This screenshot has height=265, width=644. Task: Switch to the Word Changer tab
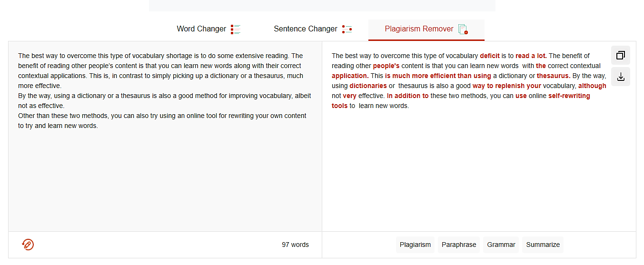pos(201,29)
